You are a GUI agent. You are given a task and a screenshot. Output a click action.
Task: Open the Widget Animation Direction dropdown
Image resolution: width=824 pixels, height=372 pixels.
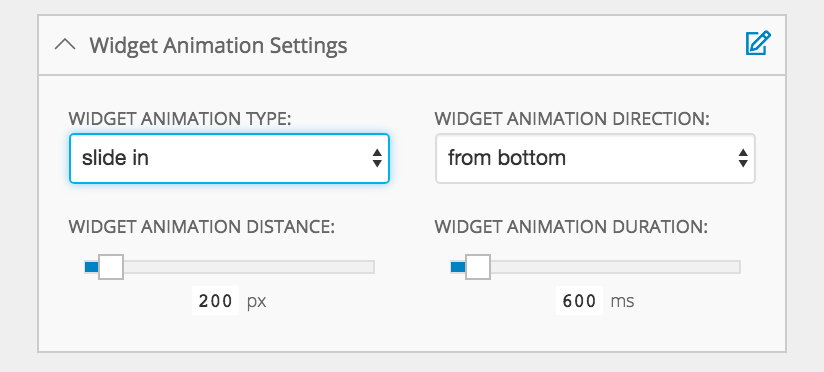click(x=595, y=158)
